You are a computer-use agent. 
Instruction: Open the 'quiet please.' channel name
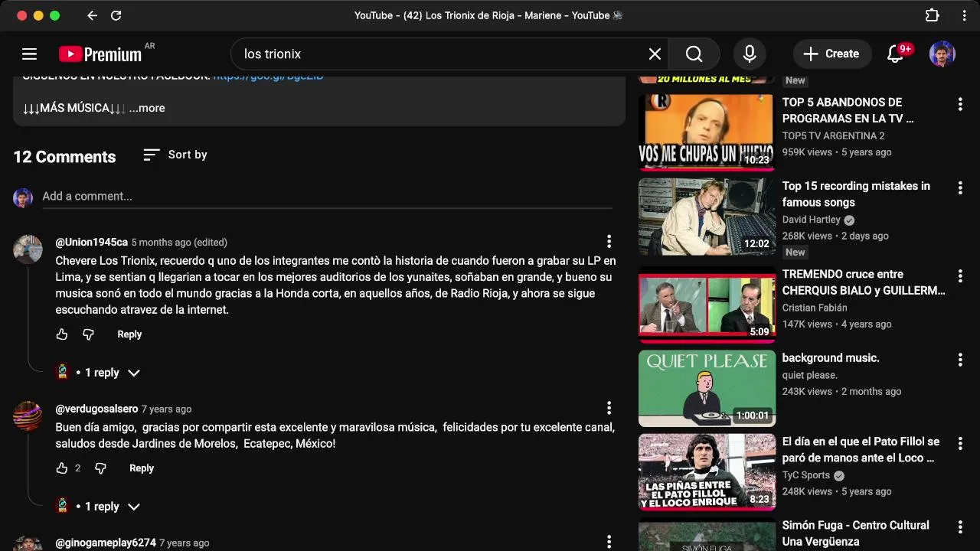click(x=810, y=375)
